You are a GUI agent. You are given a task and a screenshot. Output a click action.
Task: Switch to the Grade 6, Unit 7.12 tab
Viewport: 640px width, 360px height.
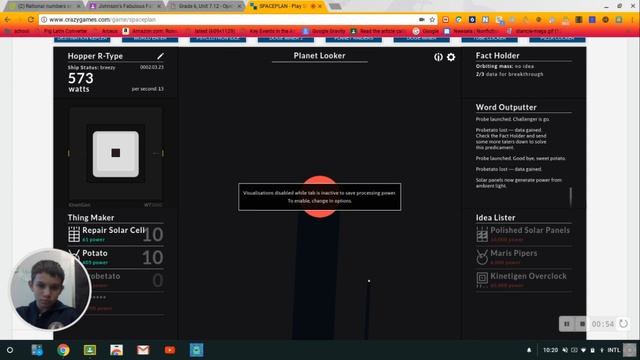click(x=207, y=6)
